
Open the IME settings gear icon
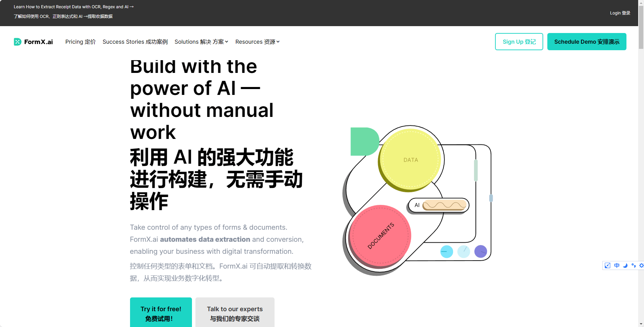tap(641, 265)
